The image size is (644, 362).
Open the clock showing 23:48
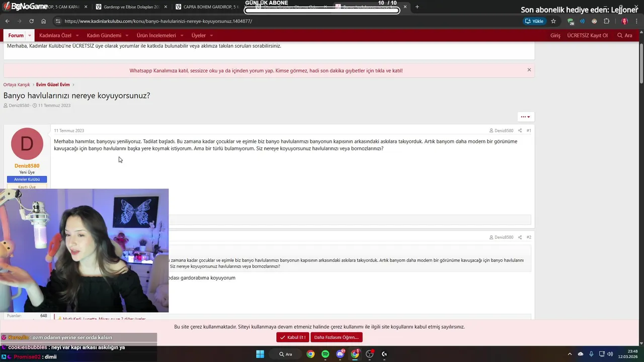point(628,354)
